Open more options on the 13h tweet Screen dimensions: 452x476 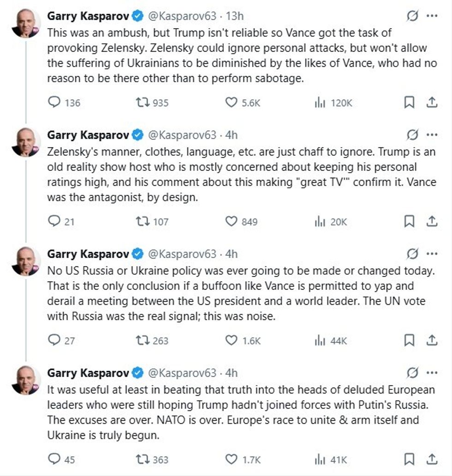click(432, 16)
